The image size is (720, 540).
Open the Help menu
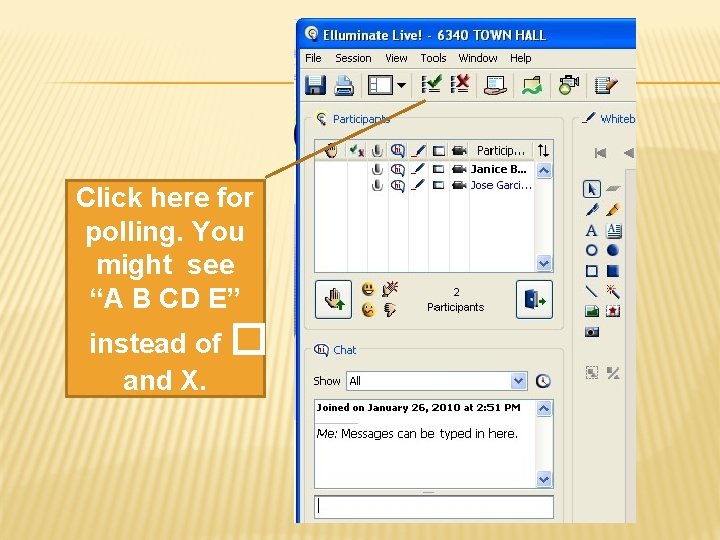click(520, 58)
